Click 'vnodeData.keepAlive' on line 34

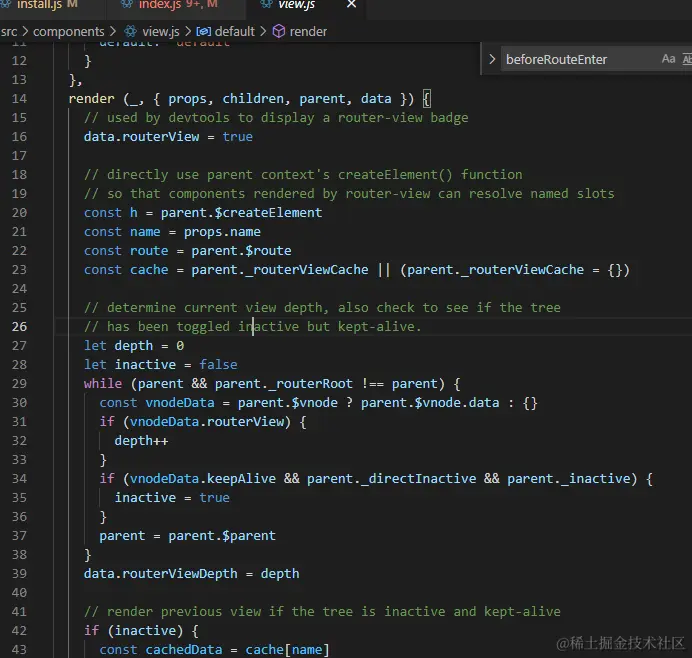pos(203,479)
